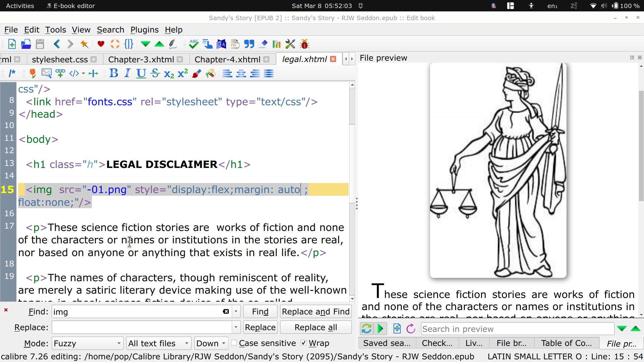Click the text foreground color brush

(197, 73)
